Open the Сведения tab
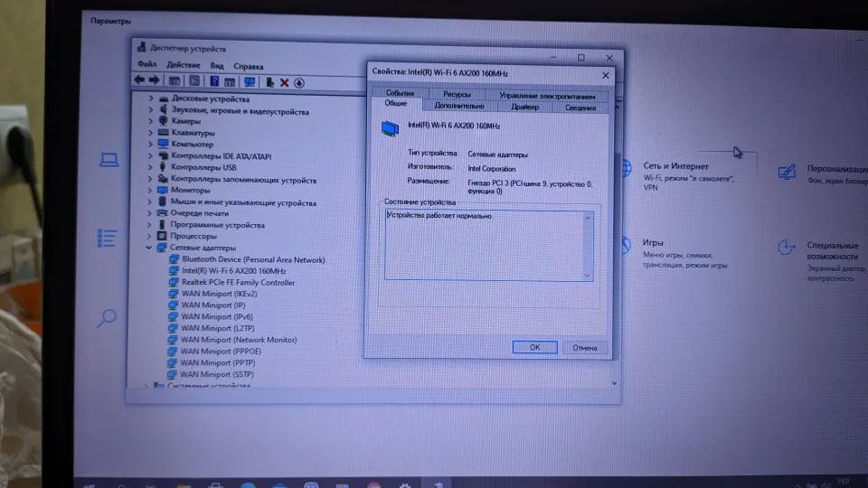Viewport: 868px width, 488px height. tap(580, 108)
